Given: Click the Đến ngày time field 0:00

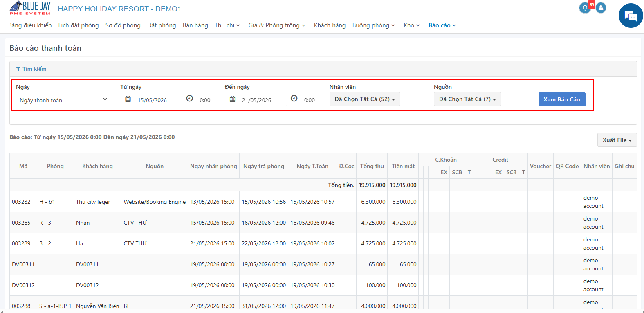Looking at the screenshot, I should point(310,100).
